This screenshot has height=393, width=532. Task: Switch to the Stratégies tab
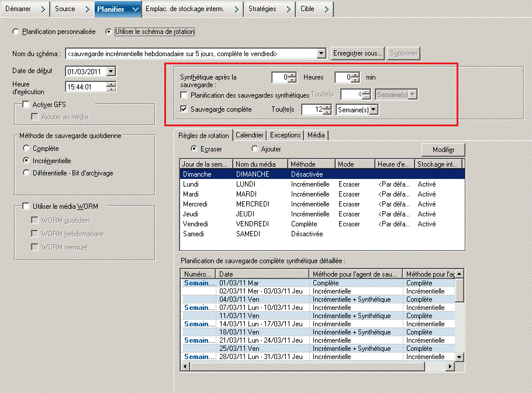point(262,9)
